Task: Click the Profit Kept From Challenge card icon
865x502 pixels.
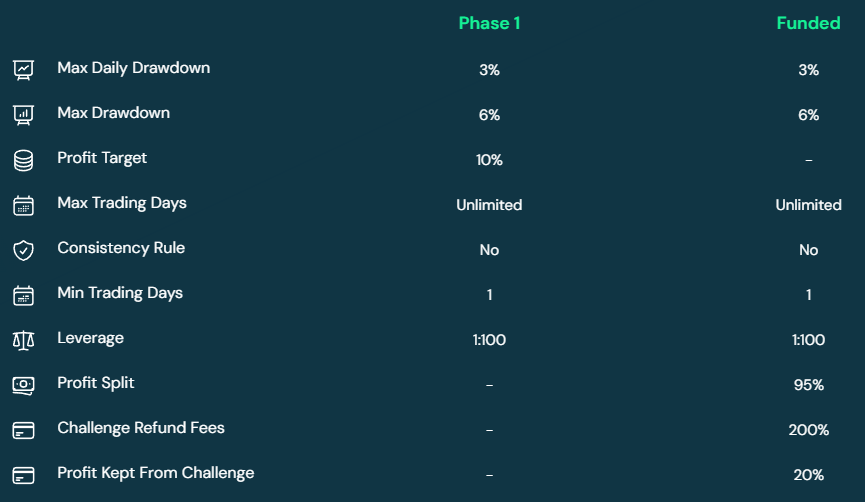Action: pos(23,476)
